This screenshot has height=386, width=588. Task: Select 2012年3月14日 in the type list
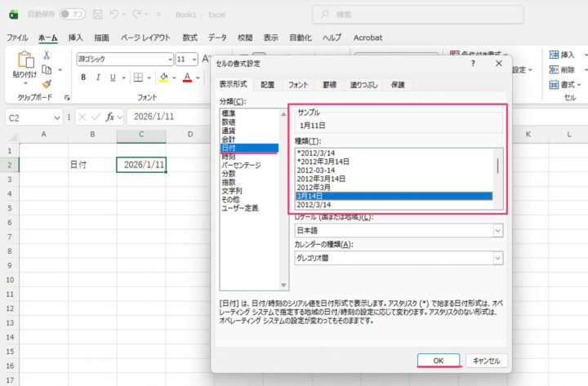(x=322, y=178)
